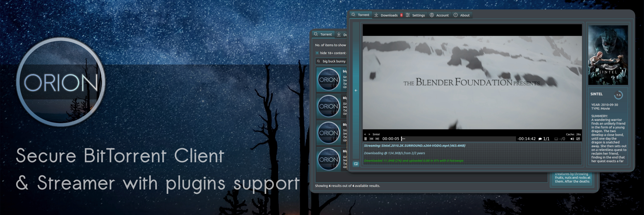Click the YEAR: 2010-09-30 text

coord(604,105)
